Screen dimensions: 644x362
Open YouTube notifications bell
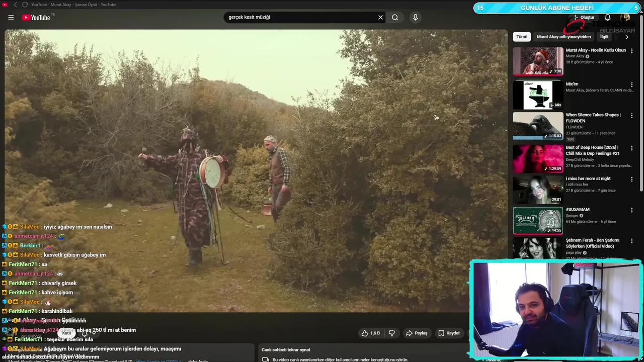607,18
